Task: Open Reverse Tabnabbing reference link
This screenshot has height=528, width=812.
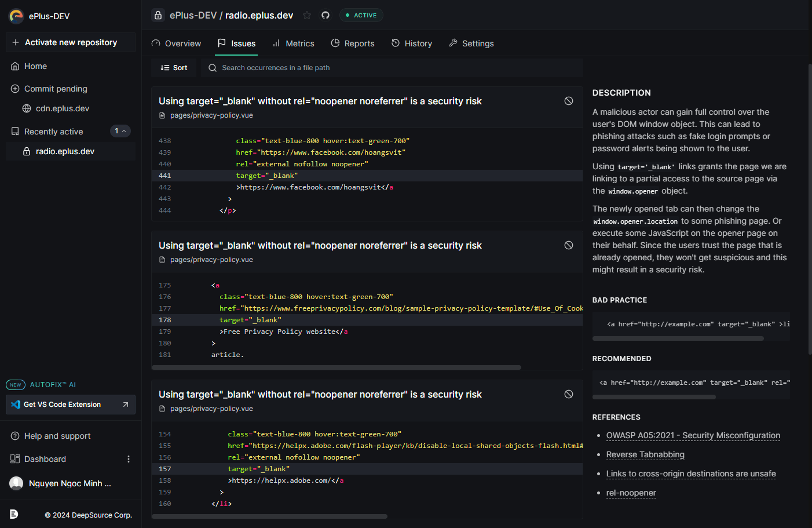Action: tap(645, 454)
